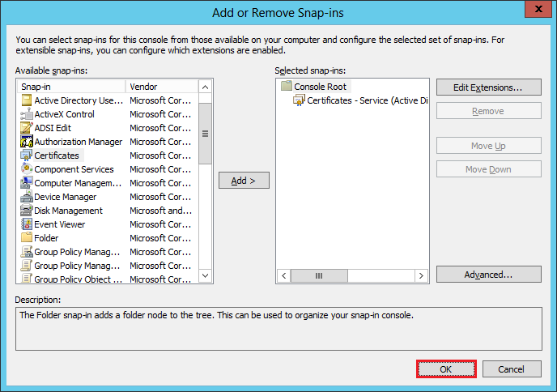Viewport: 557px width, 392px height.
Task: Choose the Authorization Manager snap-in icon
Action: tap(26, 142)
